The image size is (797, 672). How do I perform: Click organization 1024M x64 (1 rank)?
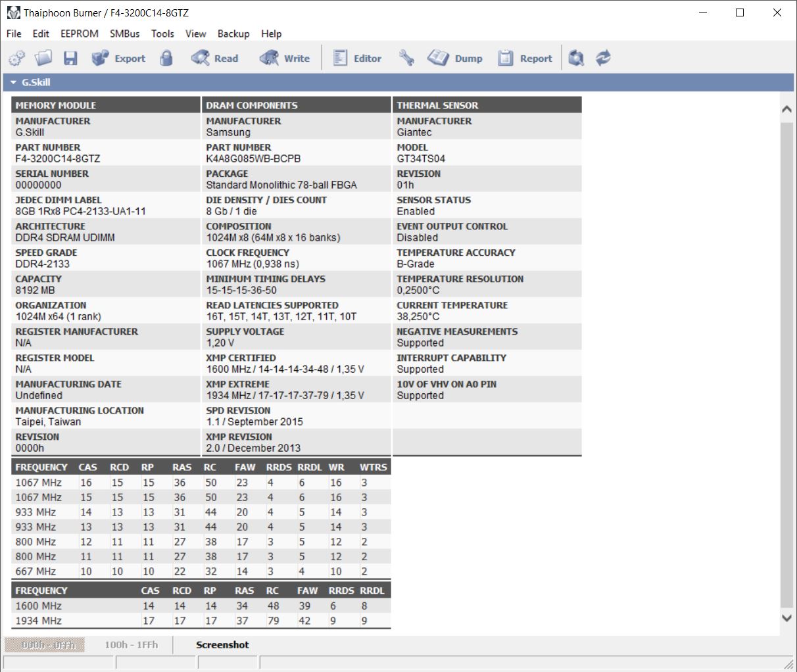click(x=58, y=316)
